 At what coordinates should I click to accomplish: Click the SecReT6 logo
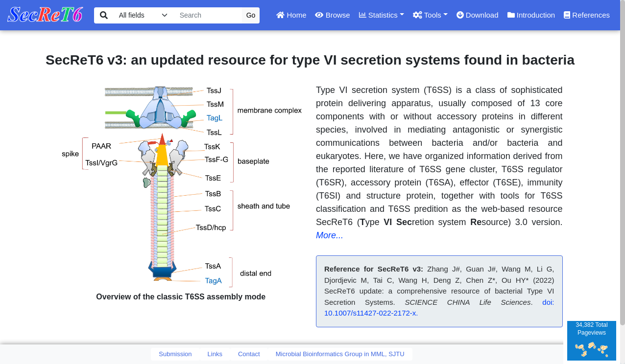[x=45, y=15]
